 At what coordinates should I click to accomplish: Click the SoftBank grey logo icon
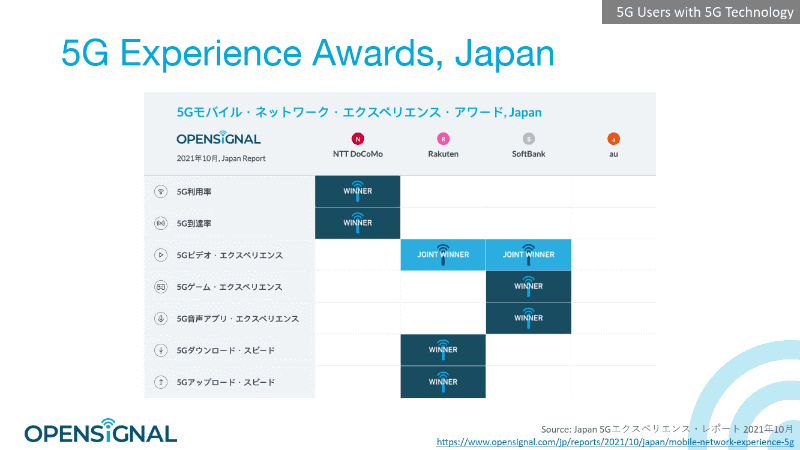pos(529,139)
